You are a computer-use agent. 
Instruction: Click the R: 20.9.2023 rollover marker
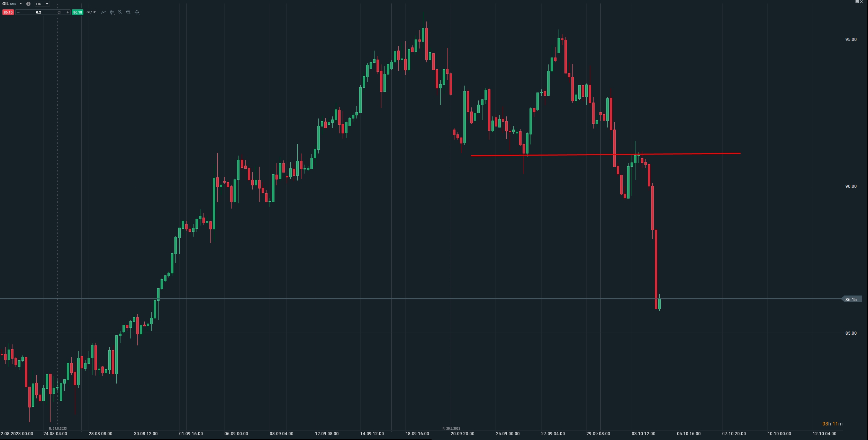click(451, 428)
